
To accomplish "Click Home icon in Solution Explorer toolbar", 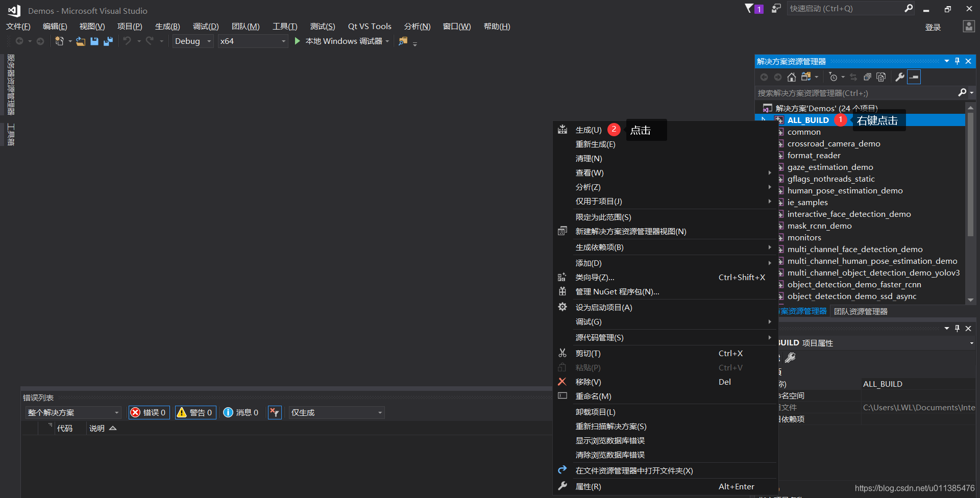I will (x=792, y=77).
